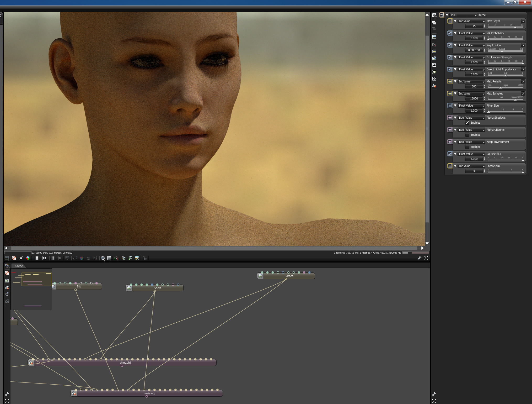
Task: Click the Cornea material node
Action: click(289, 276)
